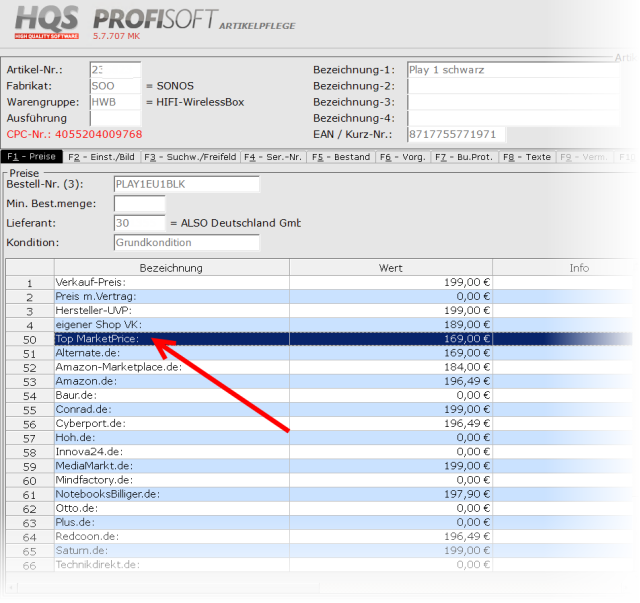Focus the empty Bezeichnung-4 field
The width and height of the screenshot is (640, 603).
(x=513, y=118)
